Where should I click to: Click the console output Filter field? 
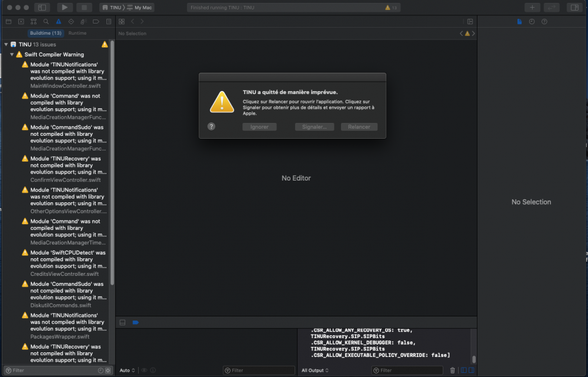(x=407, y=371)
